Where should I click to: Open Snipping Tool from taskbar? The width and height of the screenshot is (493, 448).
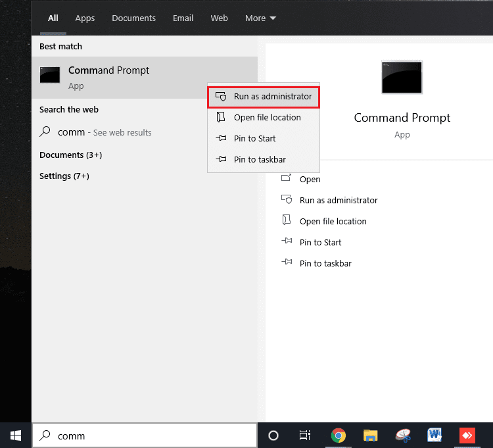click(x=402, y=436)
